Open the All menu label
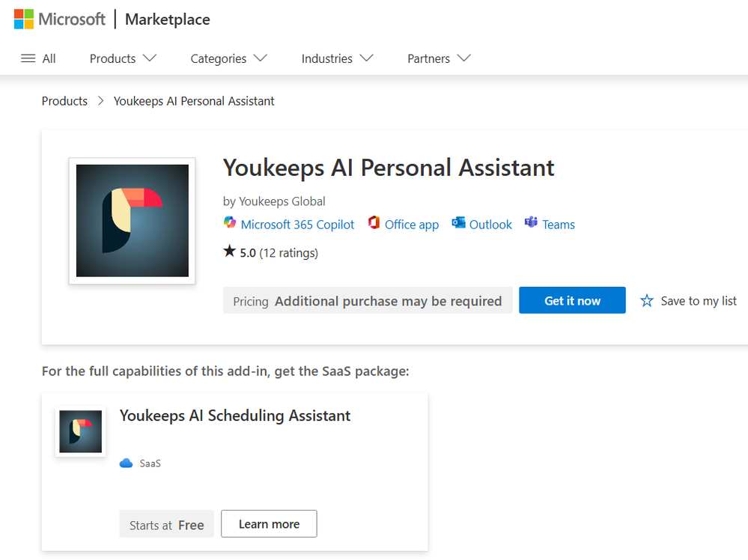The width and height of the screenshot is (748, 560). tap(49, 58)
